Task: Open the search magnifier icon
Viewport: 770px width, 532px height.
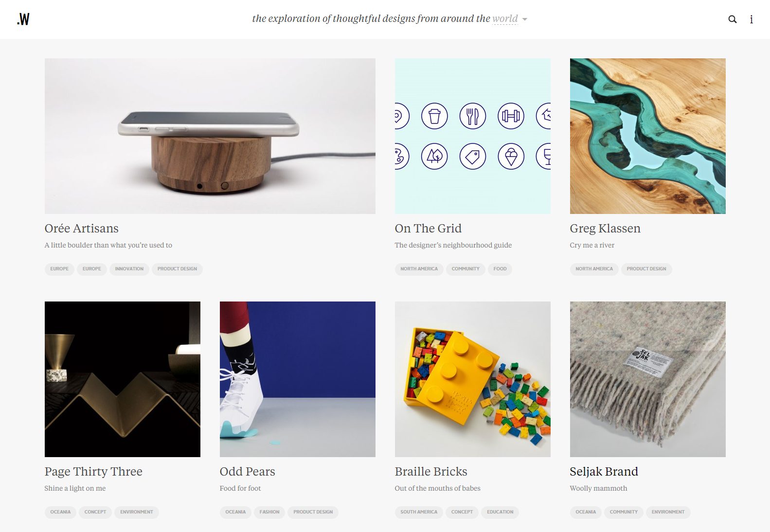Action: (732, 19)
